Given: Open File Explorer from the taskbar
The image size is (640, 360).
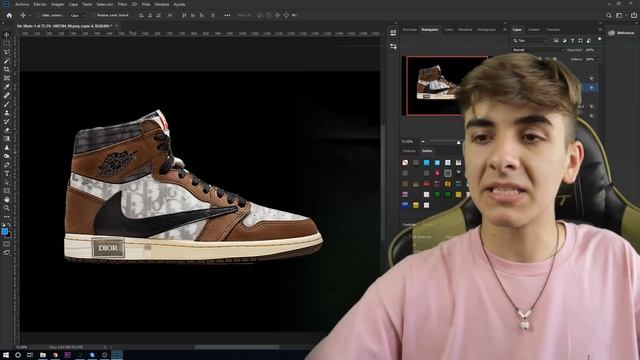Looking at the screenshot, I should tap(42, 355).
